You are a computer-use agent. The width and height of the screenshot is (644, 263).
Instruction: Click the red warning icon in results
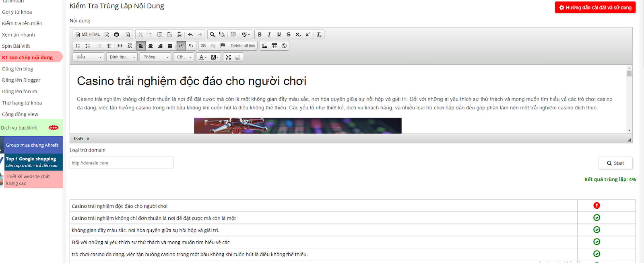pyautogui.click(x=597, y=205)
